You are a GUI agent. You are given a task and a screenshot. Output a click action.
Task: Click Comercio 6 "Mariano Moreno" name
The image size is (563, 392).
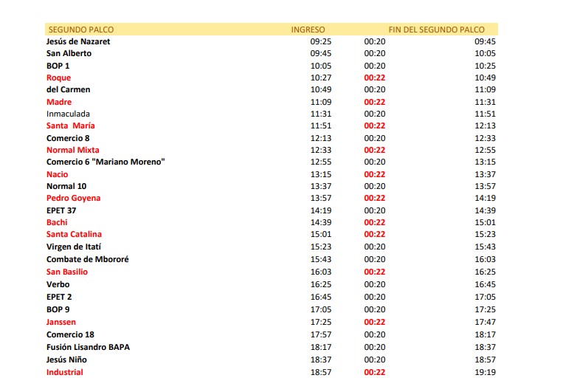tap(106, 162)
